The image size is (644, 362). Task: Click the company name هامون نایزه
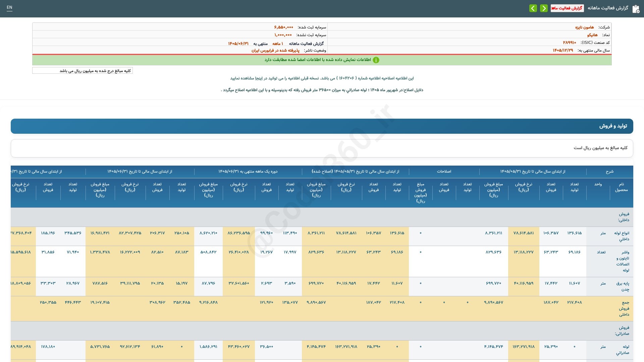584,27
